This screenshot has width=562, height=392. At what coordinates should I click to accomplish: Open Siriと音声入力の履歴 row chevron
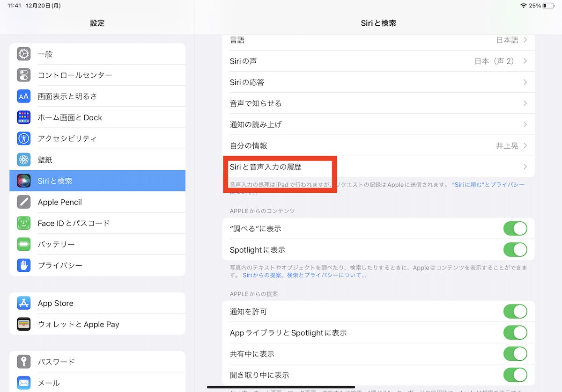525,167
